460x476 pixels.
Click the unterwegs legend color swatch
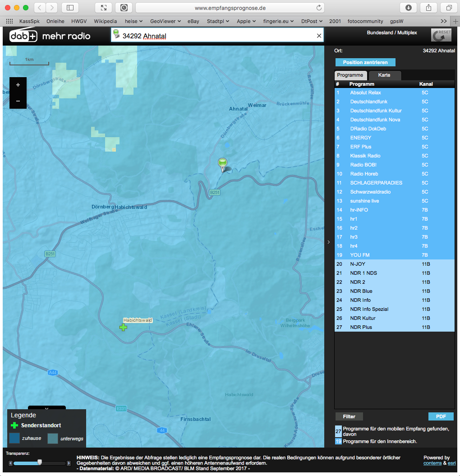click(x=53, y=438)
